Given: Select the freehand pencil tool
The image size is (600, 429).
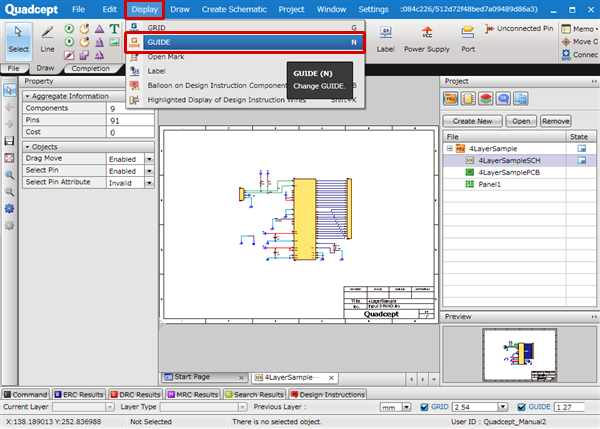Looking at the screenshot, I should tap(69, 55).
